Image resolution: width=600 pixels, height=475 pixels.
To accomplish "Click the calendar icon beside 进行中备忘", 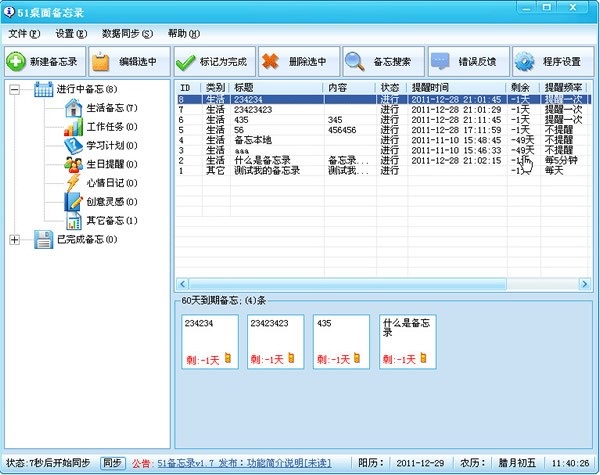I will click(x=43, y=89).
